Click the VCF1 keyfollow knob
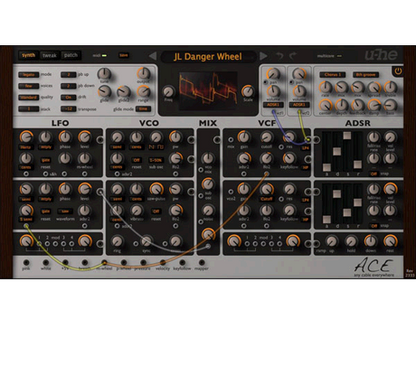The height and width of the screenshot is (376, 416). (289, 158)
